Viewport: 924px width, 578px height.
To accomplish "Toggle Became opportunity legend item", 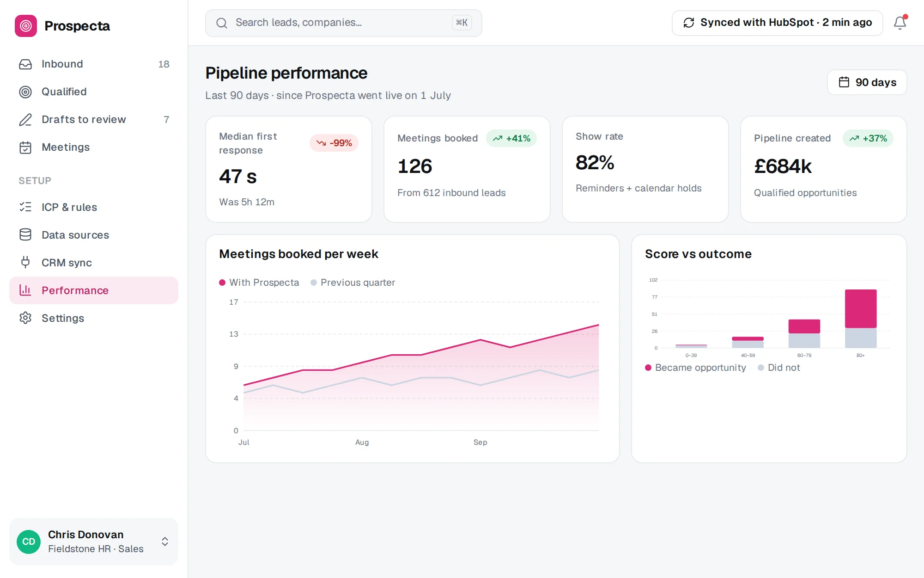I will (695, 368).
